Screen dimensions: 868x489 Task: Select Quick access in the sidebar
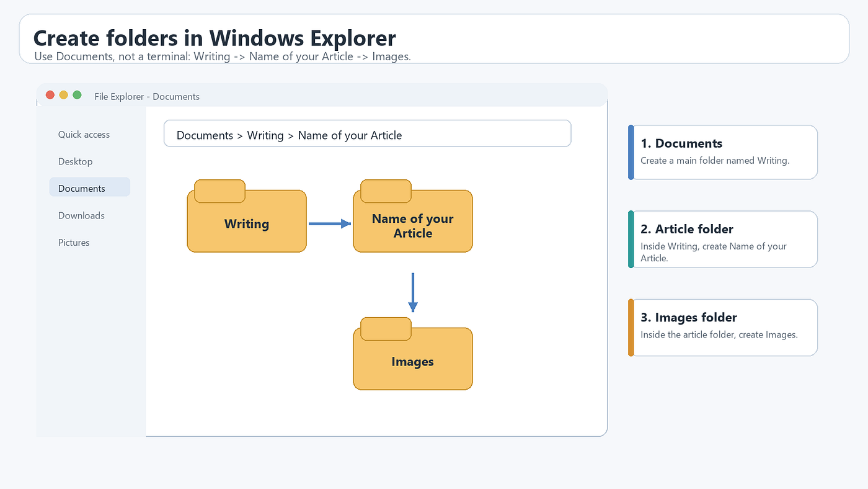[x=84, y=135]
